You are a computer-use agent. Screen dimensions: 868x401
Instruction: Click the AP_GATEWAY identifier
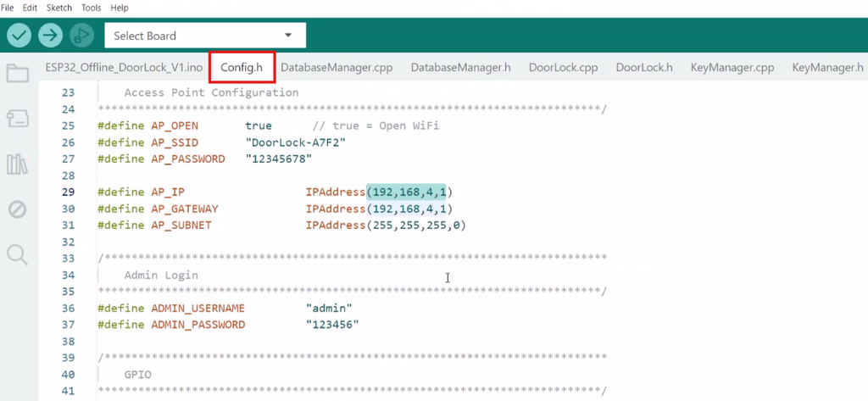pos(184,209)
